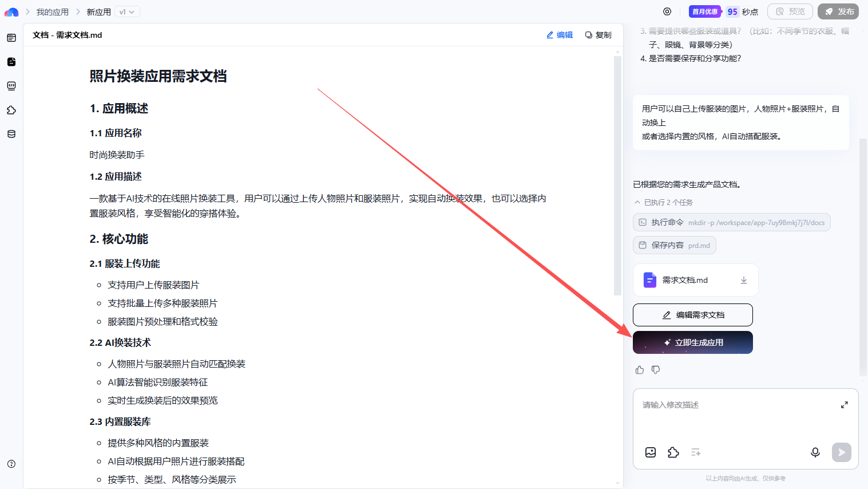868x489 pixels.
Task: Click 编辑 to edit the document
Action: 560,35
